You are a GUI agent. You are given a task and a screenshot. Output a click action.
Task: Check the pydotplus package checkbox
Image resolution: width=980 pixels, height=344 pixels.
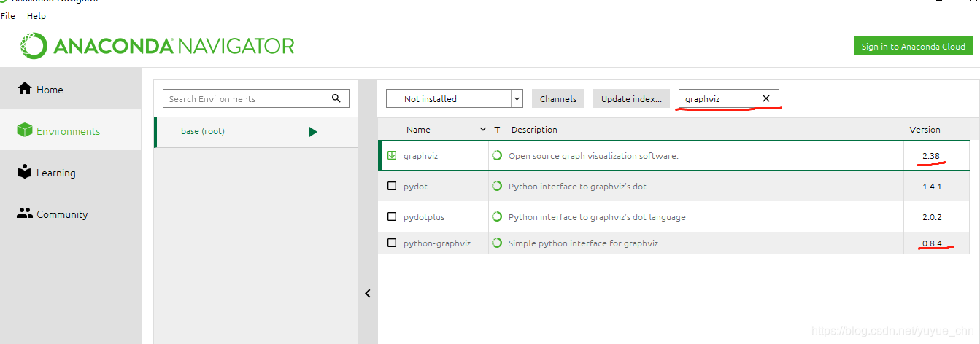392,216
